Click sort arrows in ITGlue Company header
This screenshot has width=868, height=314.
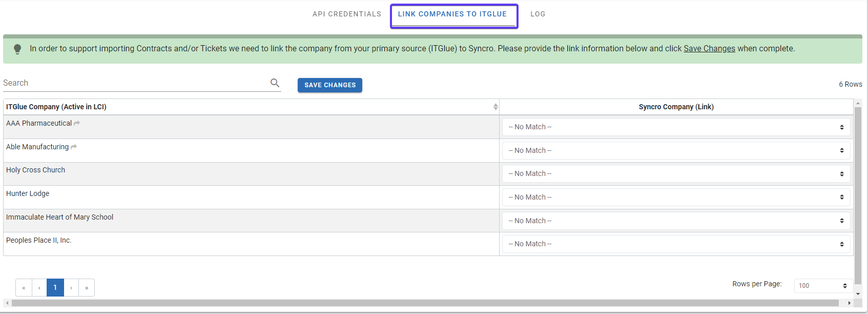click(x=495, y=107)
